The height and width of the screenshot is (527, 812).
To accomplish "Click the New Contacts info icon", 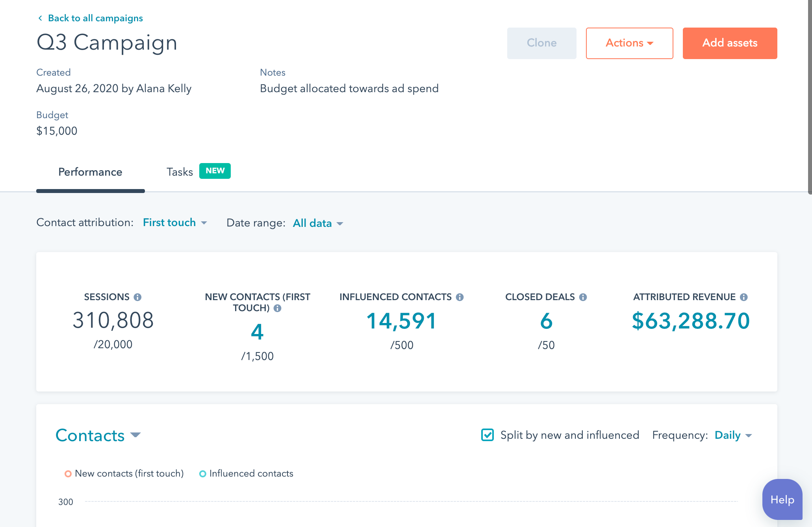I will coord(277,308).
